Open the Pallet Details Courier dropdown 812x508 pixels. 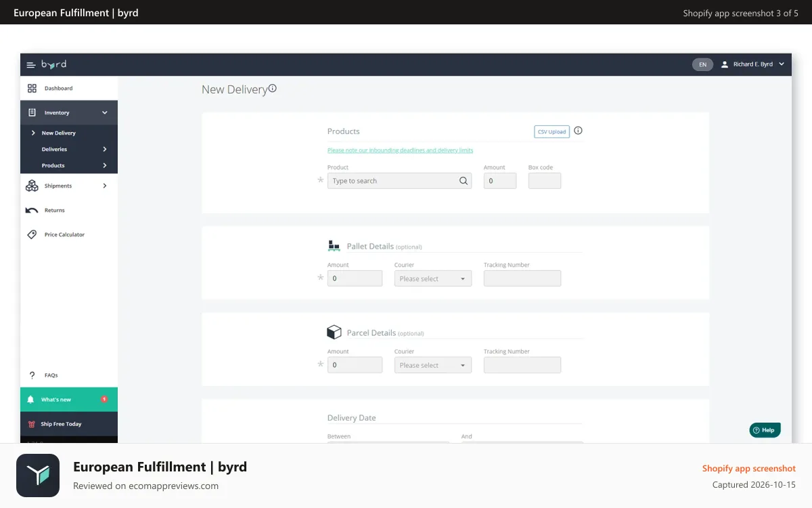(433, 278)
